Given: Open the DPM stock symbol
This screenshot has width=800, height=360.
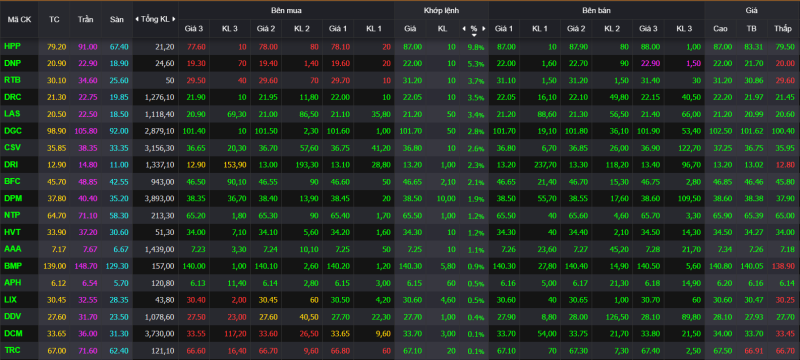Looking at the screenshot, I should pos(12,198).
